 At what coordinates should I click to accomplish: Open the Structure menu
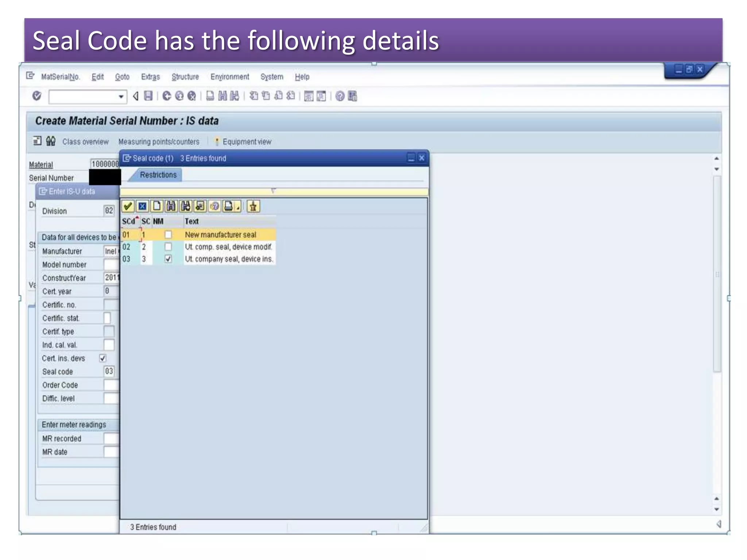pos(185,77)
